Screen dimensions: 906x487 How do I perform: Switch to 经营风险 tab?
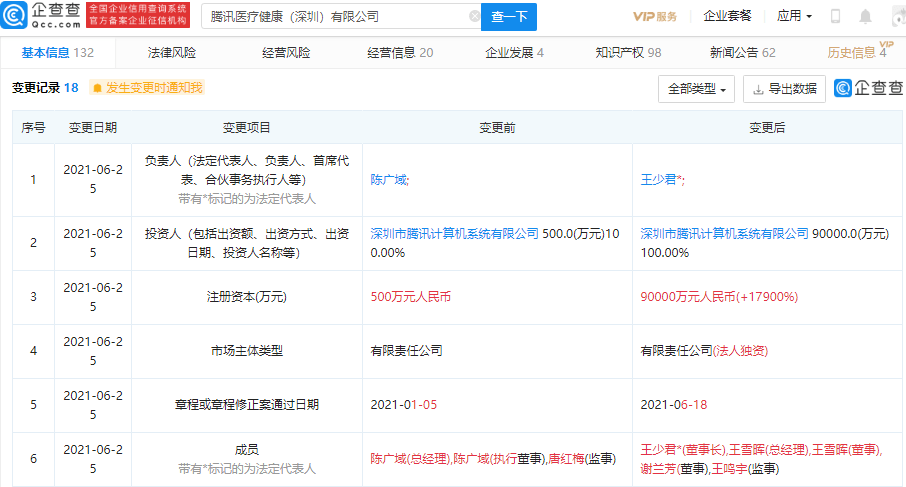pos(286,53)
